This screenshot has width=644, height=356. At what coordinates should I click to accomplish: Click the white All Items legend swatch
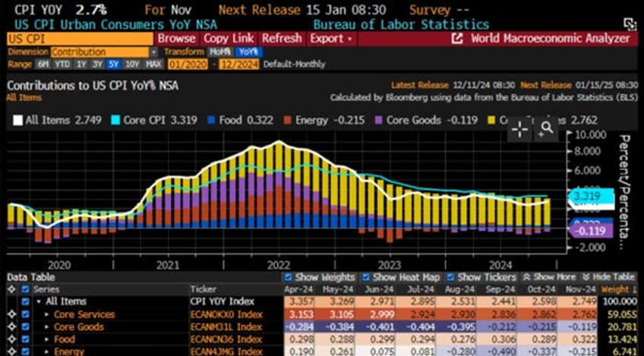click(17, 120)
